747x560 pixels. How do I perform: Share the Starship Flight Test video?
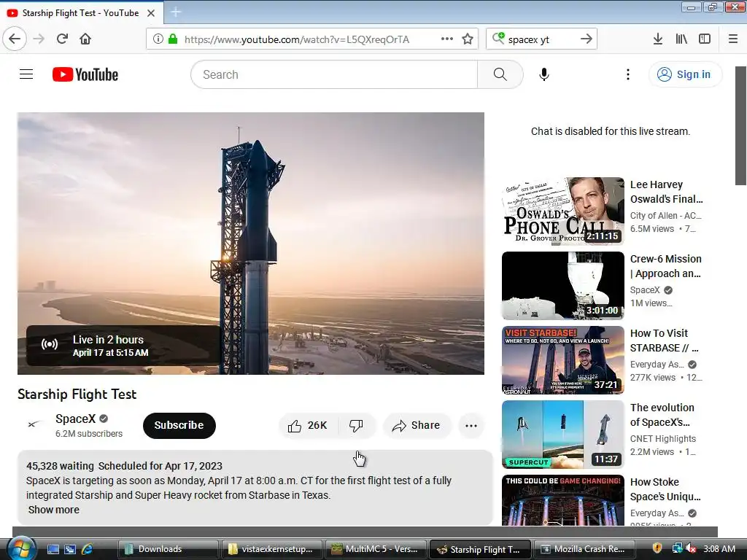pos(416,425)
